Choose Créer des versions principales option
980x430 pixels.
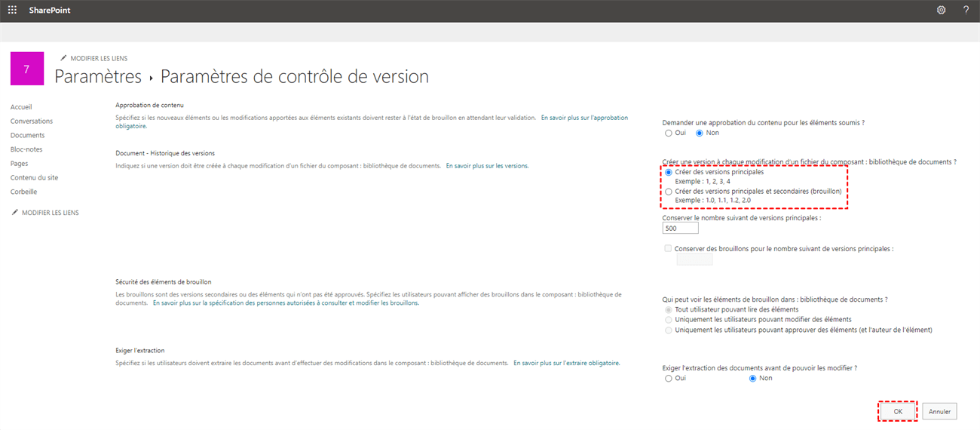[669, 172]
